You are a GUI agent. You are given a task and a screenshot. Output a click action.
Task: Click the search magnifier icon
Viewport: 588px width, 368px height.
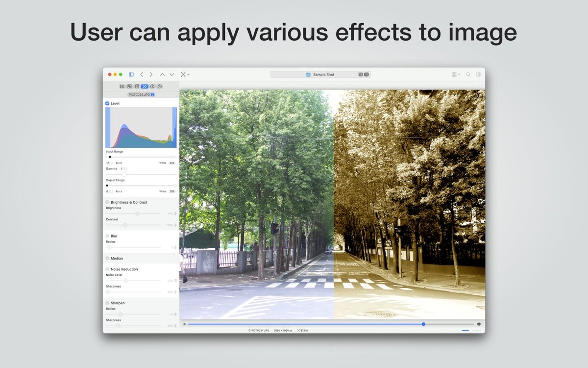click(468, 75)
